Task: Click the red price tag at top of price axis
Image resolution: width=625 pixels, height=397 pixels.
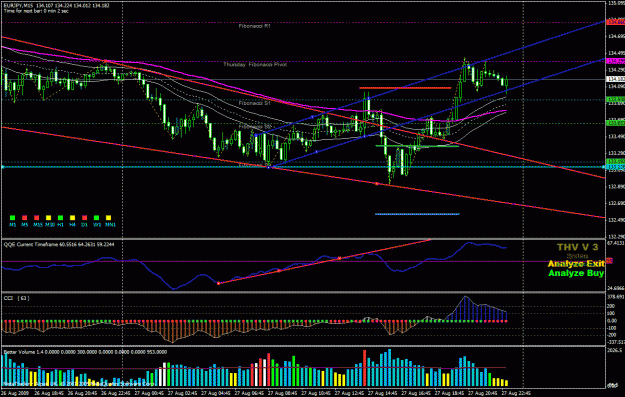Action: (615, 22)
